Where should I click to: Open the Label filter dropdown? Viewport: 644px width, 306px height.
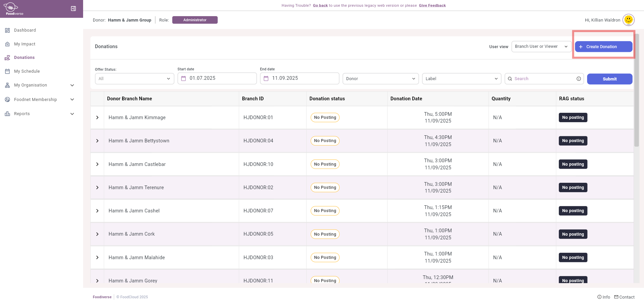(461, 79)
